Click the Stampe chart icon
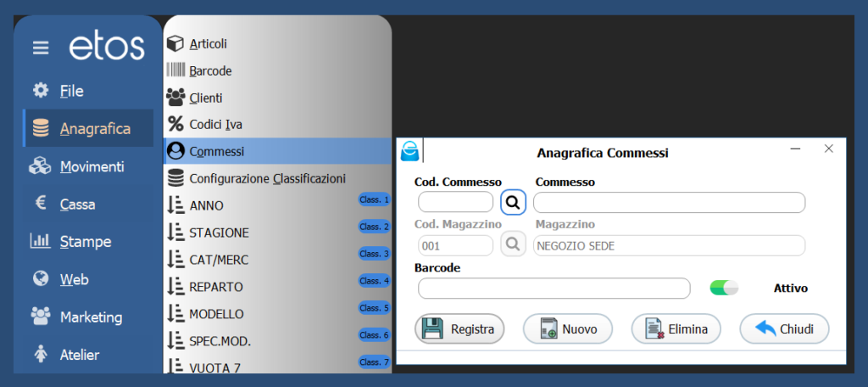This screenshot has height=387, width=868. point(40,241)
